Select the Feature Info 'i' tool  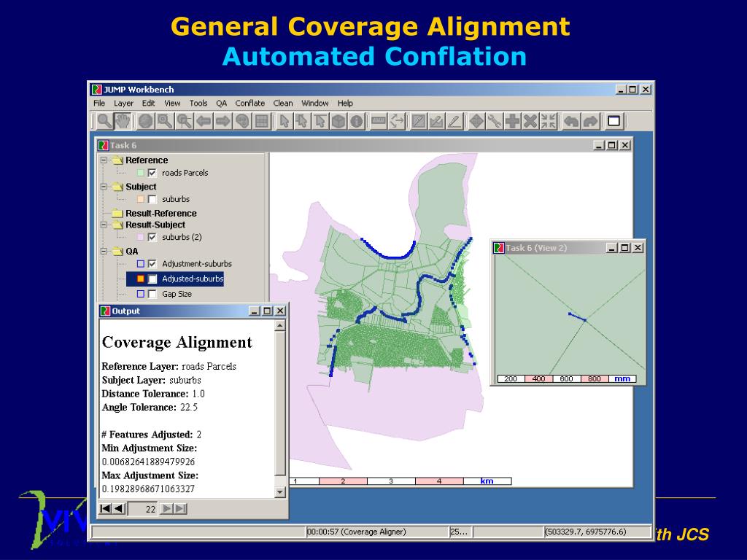[356, 121]
